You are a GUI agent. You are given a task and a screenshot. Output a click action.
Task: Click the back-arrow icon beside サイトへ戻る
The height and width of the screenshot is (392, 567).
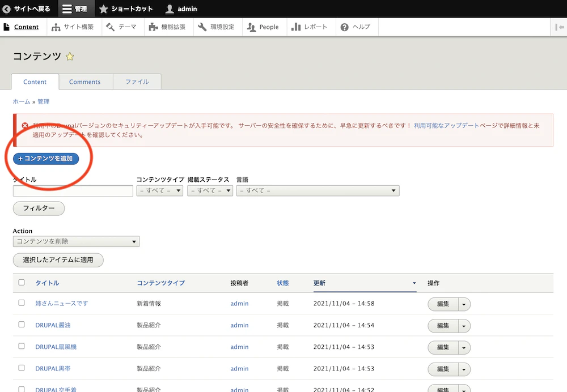pyautogui.click(x=6, y=9)
